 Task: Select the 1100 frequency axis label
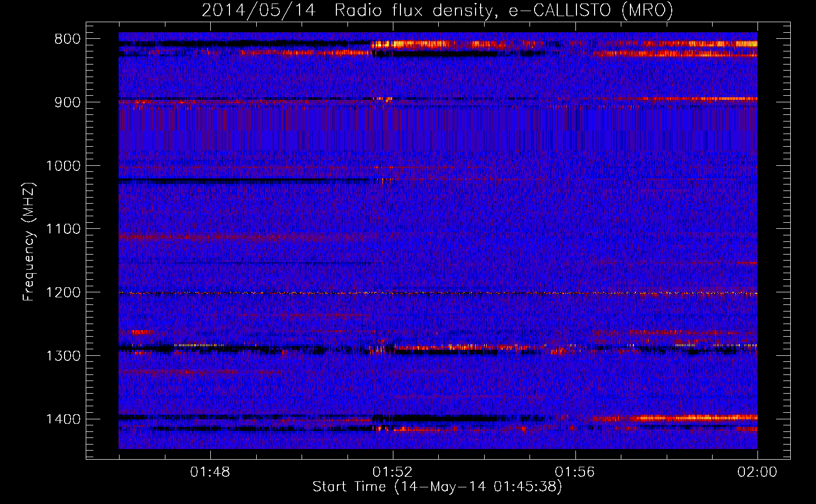[63, 229]
